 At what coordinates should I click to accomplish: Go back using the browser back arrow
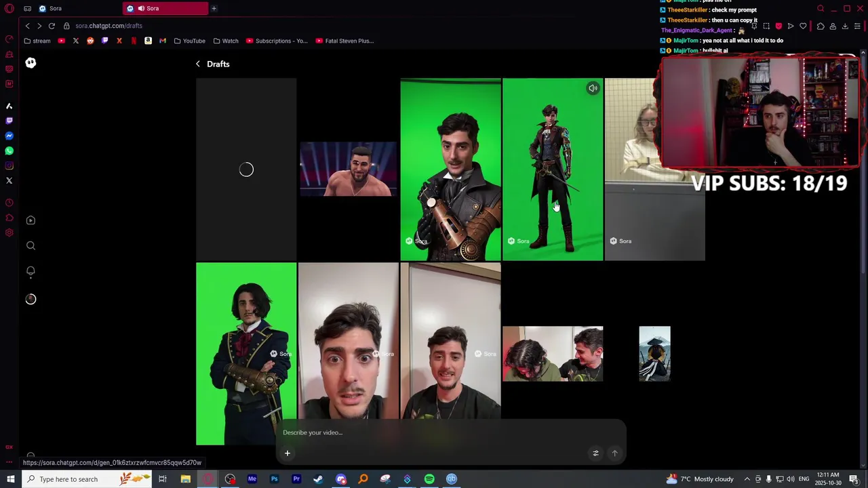tap(27, 26)
